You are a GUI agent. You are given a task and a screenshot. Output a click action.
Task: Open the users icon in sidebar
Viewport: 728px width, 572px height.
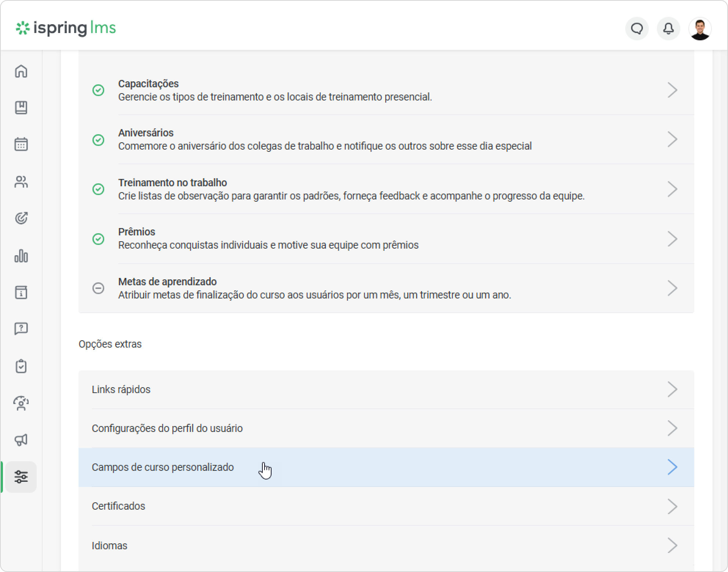[x=21, y=181]
